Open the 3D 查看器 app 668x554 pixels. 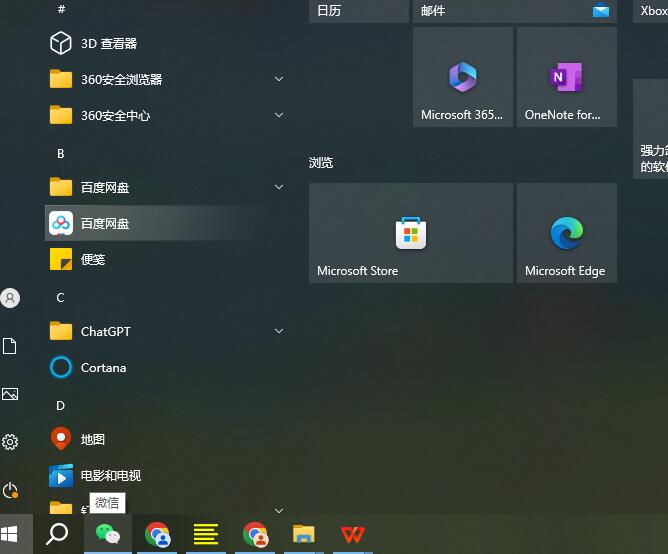tap(108, 43)
